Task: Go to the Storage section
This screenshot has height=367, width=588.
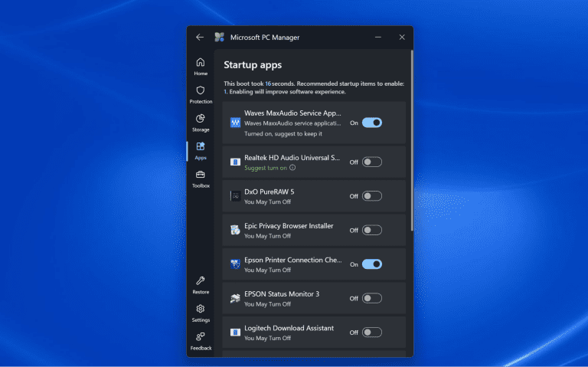Action: coord(201,123)
